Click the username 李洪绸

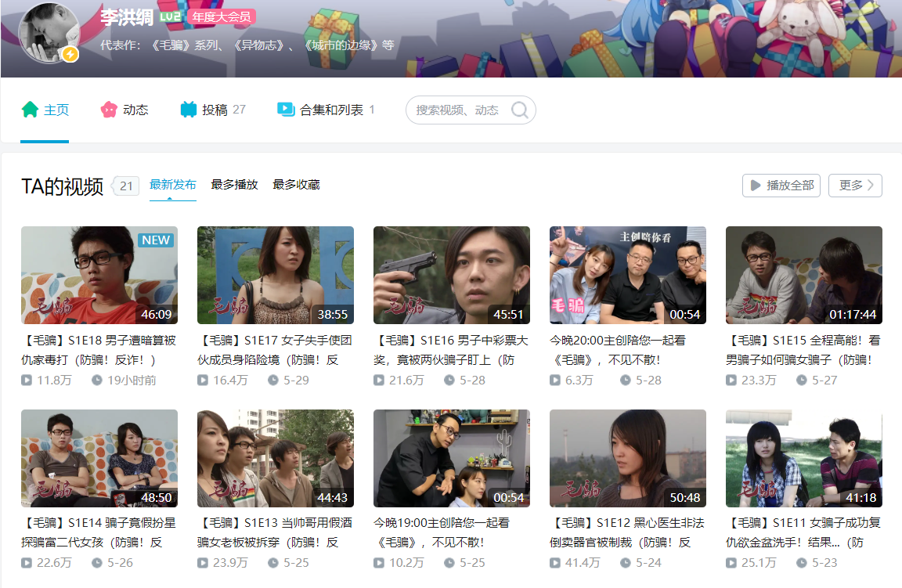click(127, 17)
